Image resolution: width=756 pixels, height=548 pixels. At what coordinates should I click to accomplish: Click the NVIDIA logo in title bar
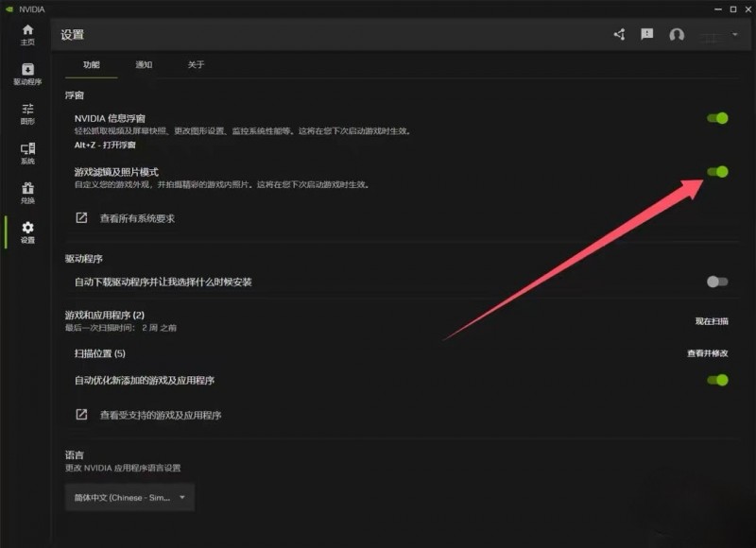[9, 9]
